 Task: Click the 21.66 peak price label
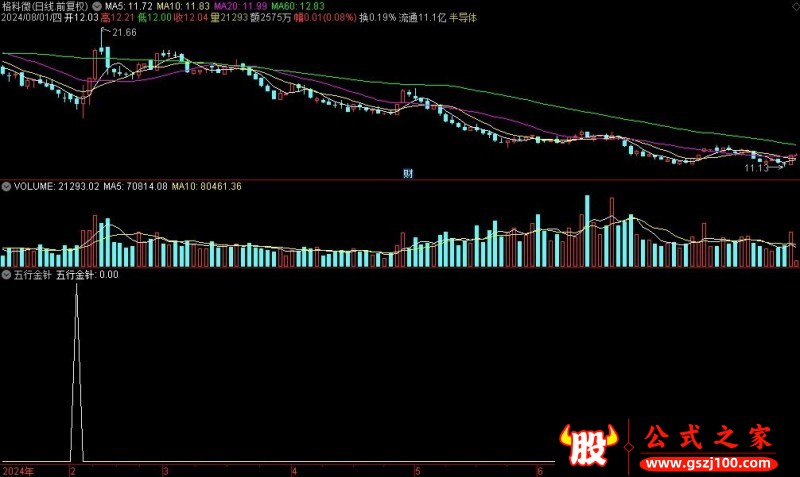124,33
